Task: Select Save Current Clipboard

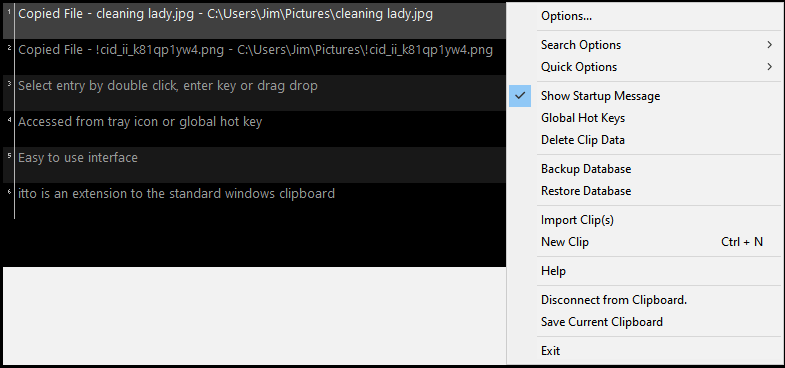Action: pos(602,322)
